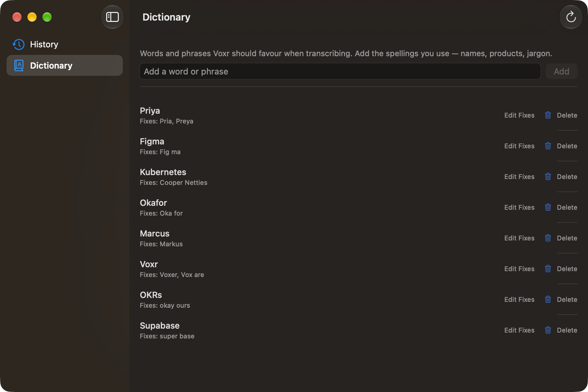588x392 pixels.
Task: Select the Okafor word entry
Action: pos(153,203)
